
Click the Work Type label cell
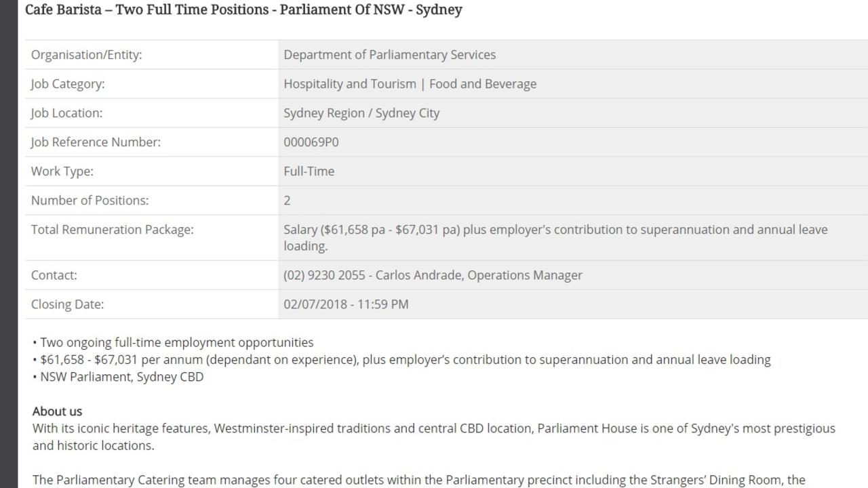click(151, 171)
